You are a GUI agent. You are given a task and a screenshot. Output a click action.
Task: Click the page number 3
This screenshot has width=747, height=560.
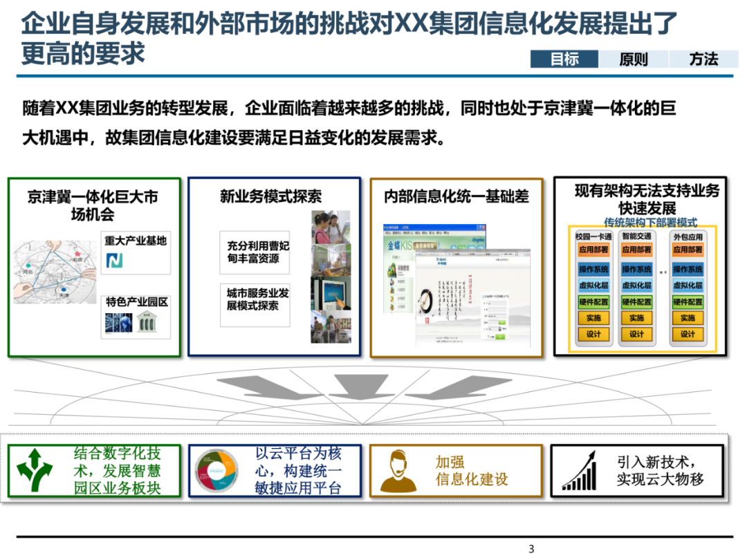(x=531, y=549)
